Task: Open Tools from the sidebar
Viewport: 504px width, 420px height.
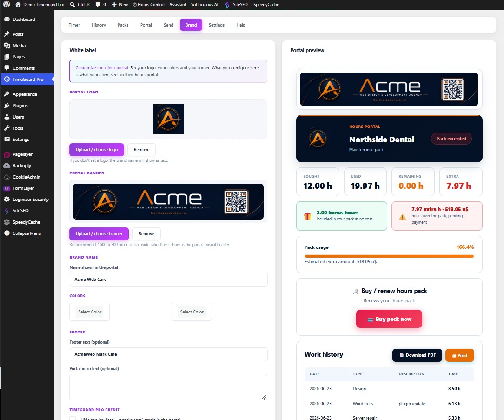Action: 18,128
